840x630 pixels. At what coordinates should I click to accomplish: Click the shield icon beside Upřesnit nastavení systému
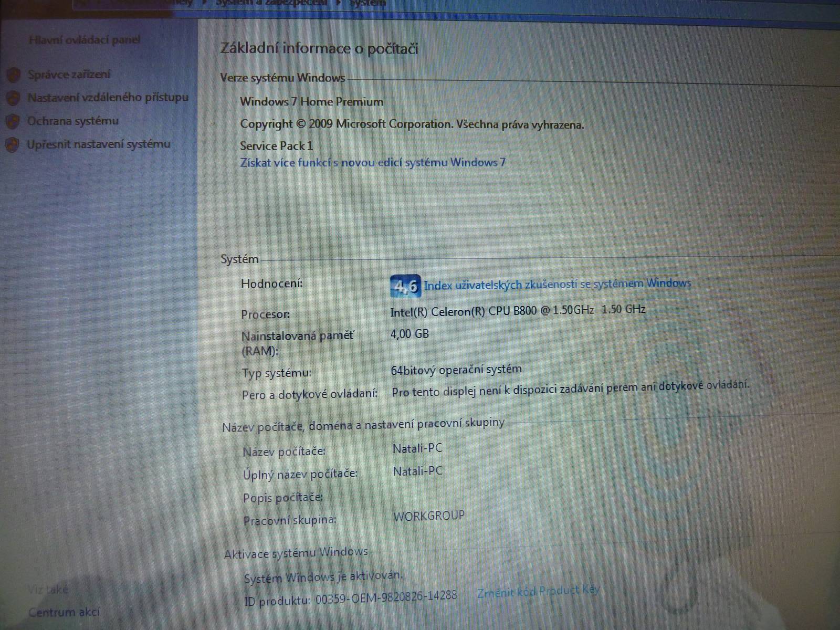point(13,144)
